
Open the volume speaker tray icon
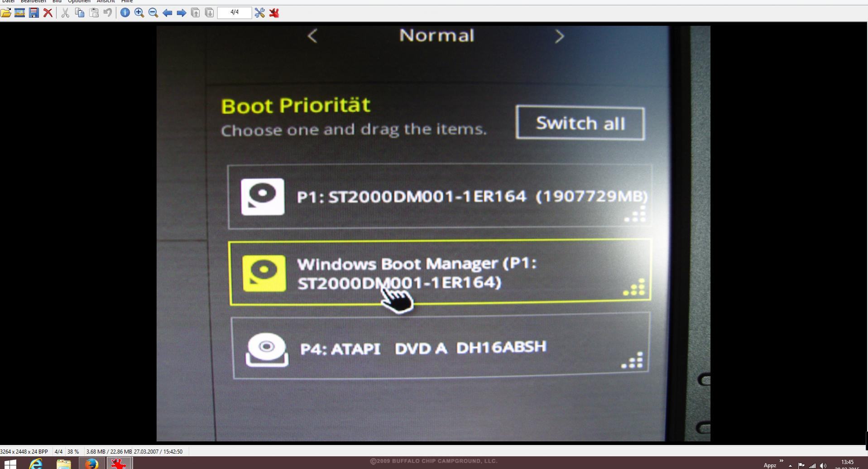tap(823, 465)
